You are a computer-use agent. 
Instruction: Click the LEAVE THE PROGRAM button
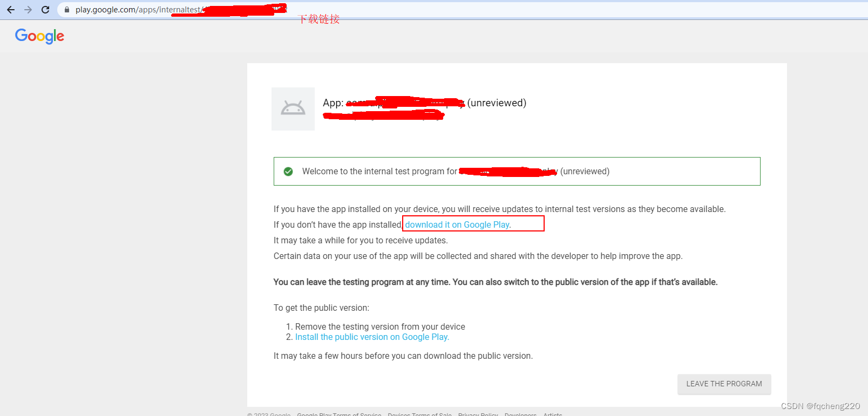[724, 384]
